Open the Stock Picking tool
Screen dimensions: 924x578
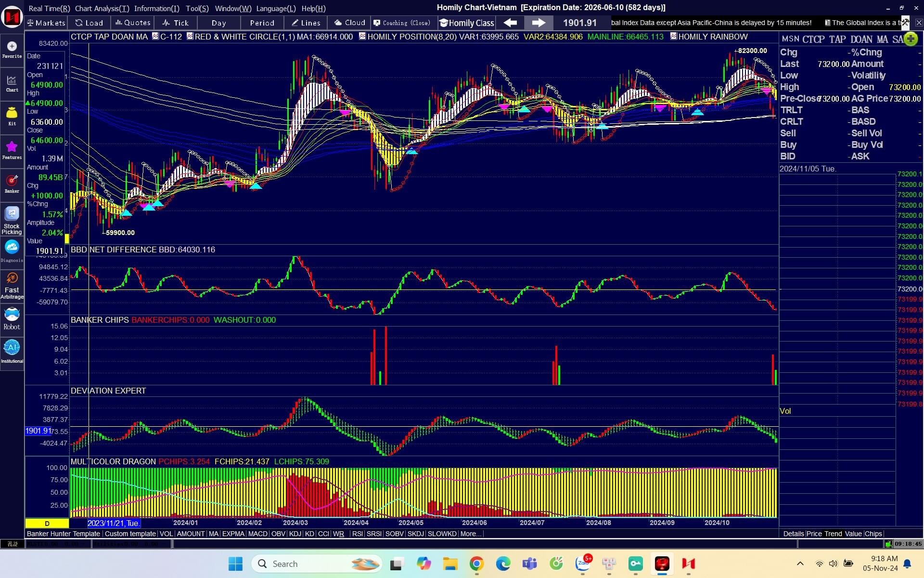[12, 221]
